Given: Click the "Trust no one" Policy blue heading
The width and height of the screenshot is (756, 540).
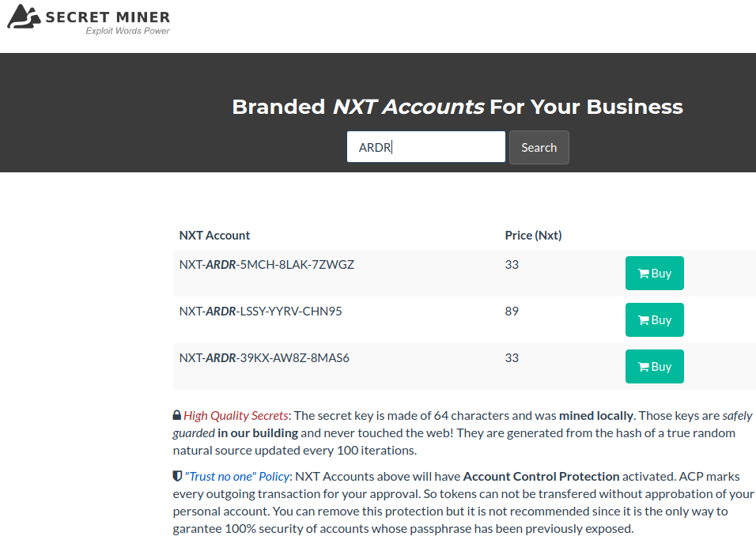Looking at the screenshot, I should point(237,477).
